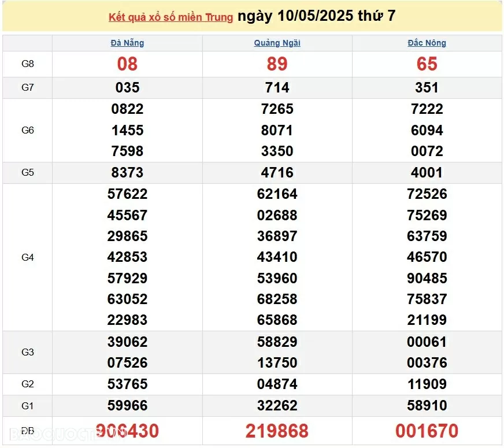504x448 pixels.
Task: Select the G2 result 04874
Action: [277, 384]
